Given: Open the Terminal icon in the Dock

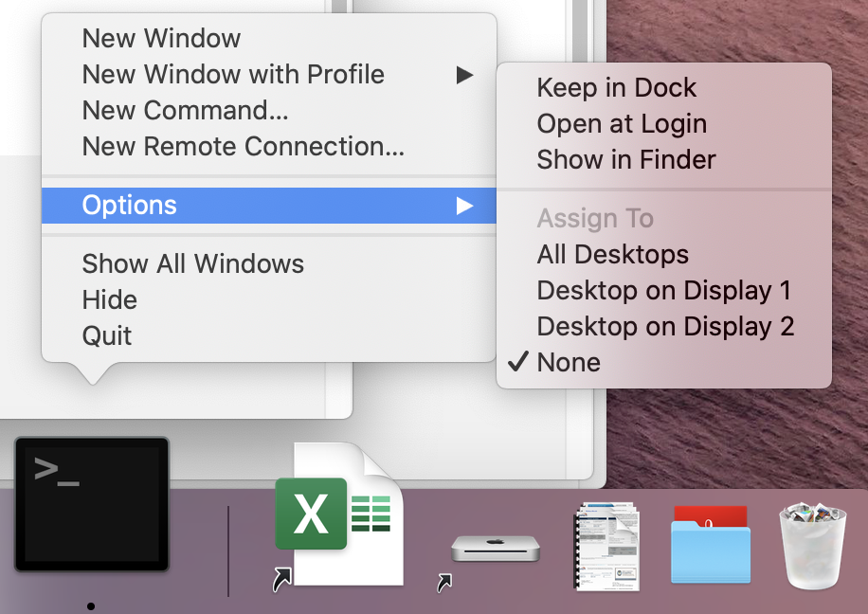Looking at the screenshot, I should tap(92, 504).
